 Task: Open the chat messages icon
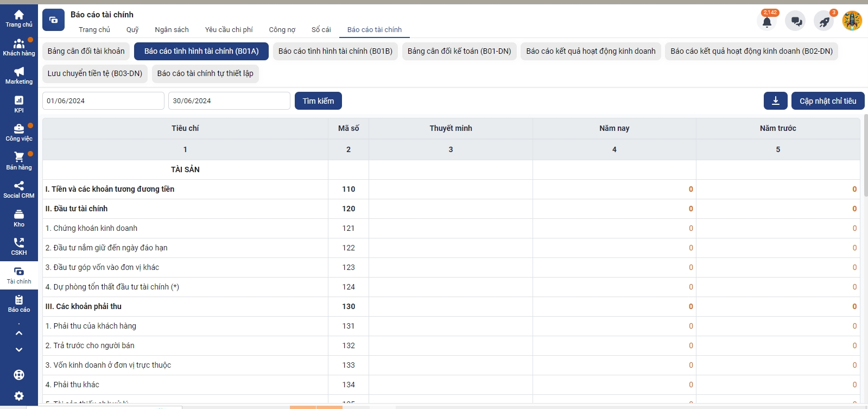tap(796, 22)
